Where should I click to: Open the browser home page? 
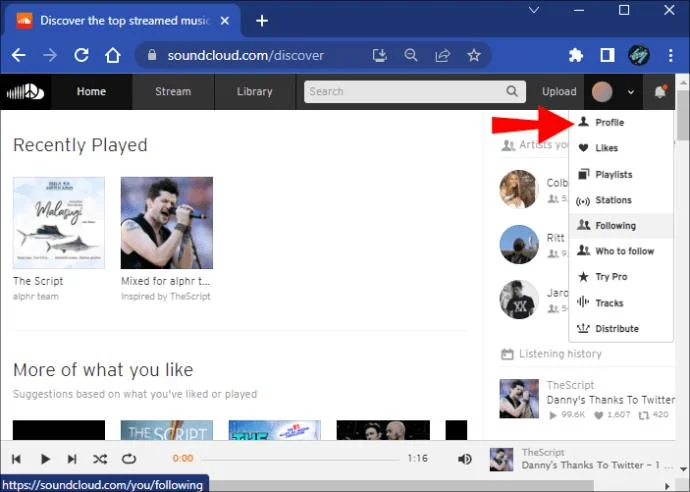[x=113, y=55]
